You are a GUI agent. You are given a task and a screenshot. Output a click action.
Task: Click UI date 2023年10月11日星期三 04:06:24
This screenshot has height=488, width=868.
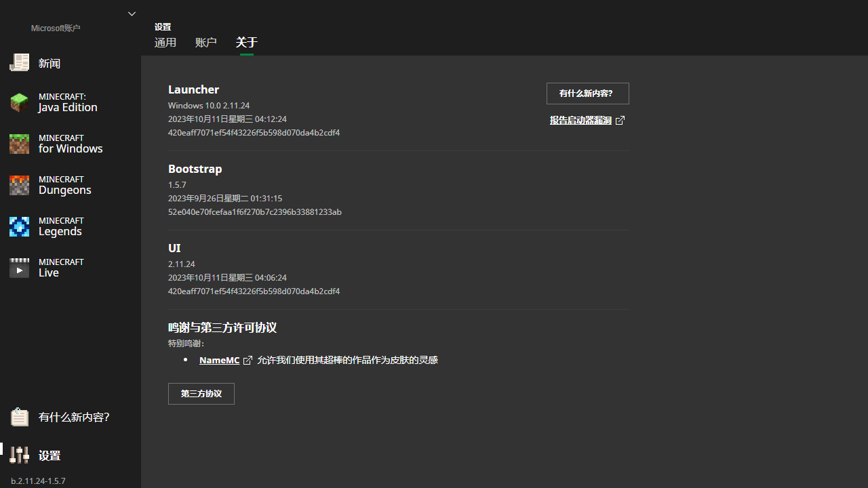(227, 278)
